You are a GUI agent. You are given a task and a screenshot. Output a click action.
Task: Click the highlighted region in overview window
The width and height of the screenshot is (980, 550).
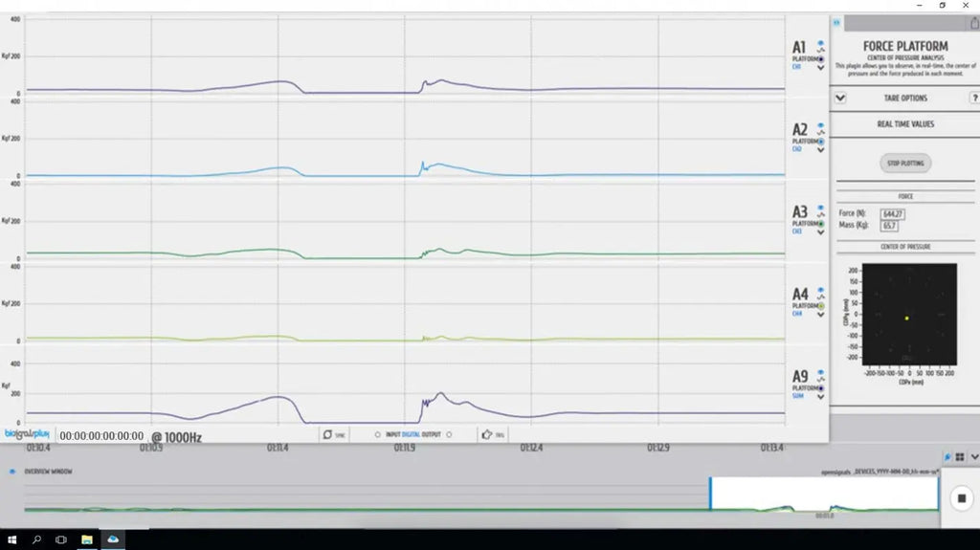tap(824, 494)
